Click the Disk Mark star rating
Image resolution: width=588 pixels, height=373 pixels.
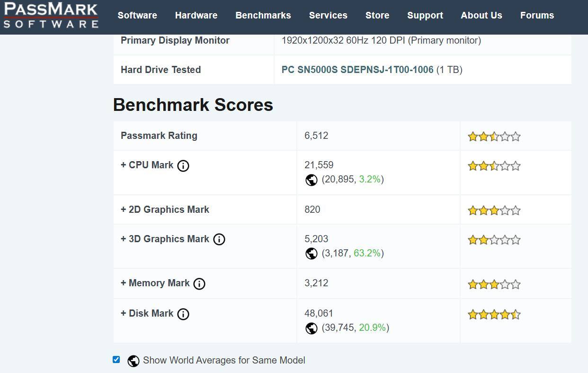(x=494, y=314)
